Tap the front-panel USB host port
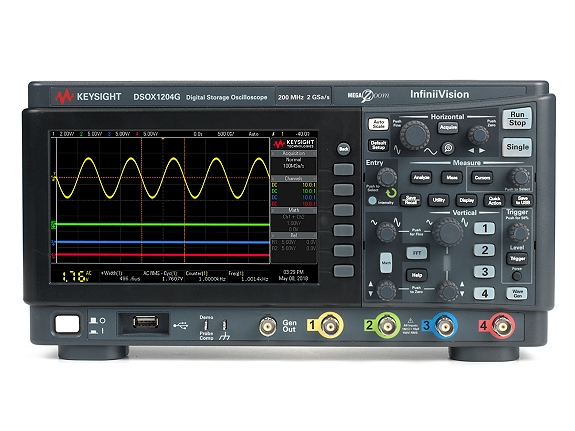This screenshot has height=431, width=575. click(x=146, y=322)
